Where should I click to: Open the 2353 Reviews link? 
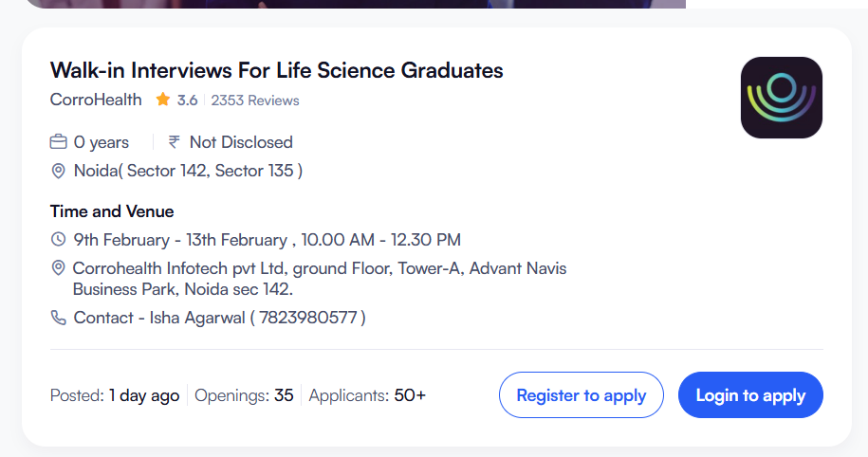click(x=255, y=101)
